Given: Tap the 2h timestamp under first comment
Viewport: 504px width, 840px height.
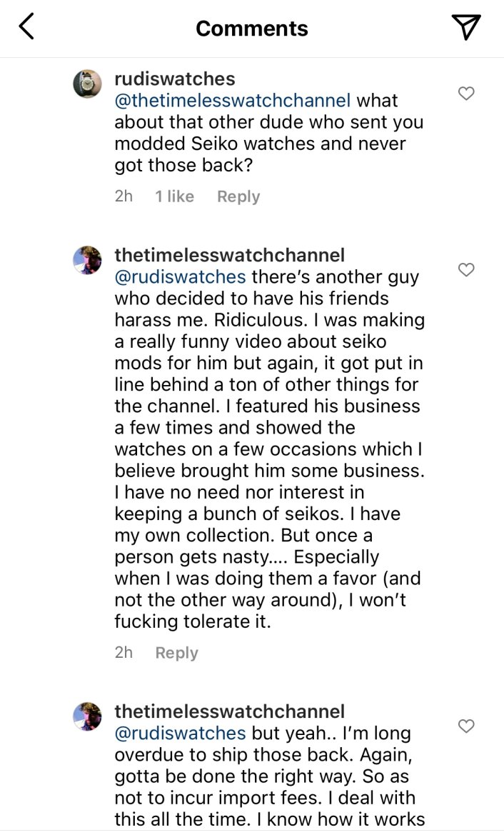Looking at the screenshot, I should [124, 197].
